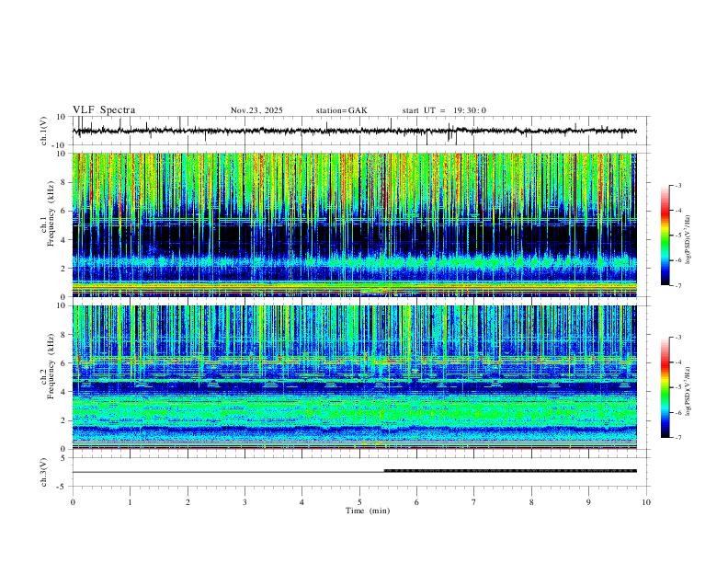Click the "4" kHz tick of the ch.2 spectrogram

pos(64,392)
